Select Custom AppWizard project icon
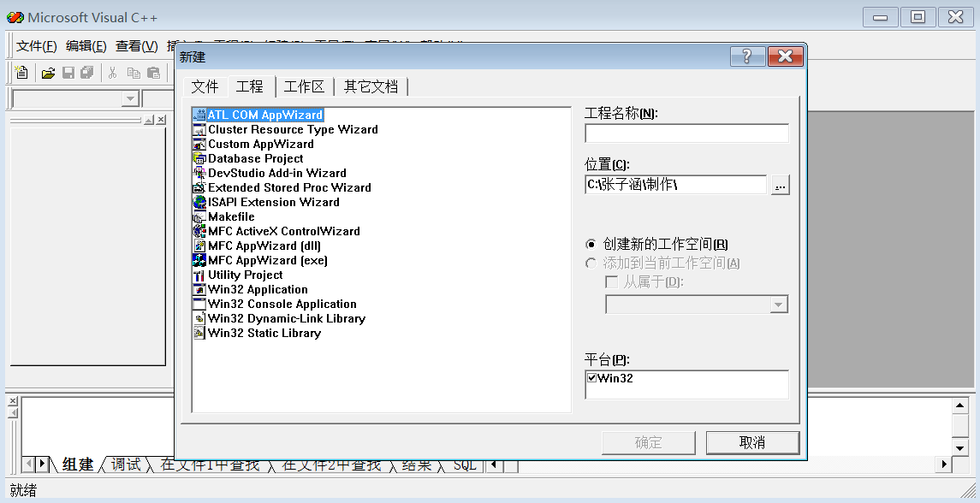The height and width of the screenshot is (503, 980). coord(199,144)
